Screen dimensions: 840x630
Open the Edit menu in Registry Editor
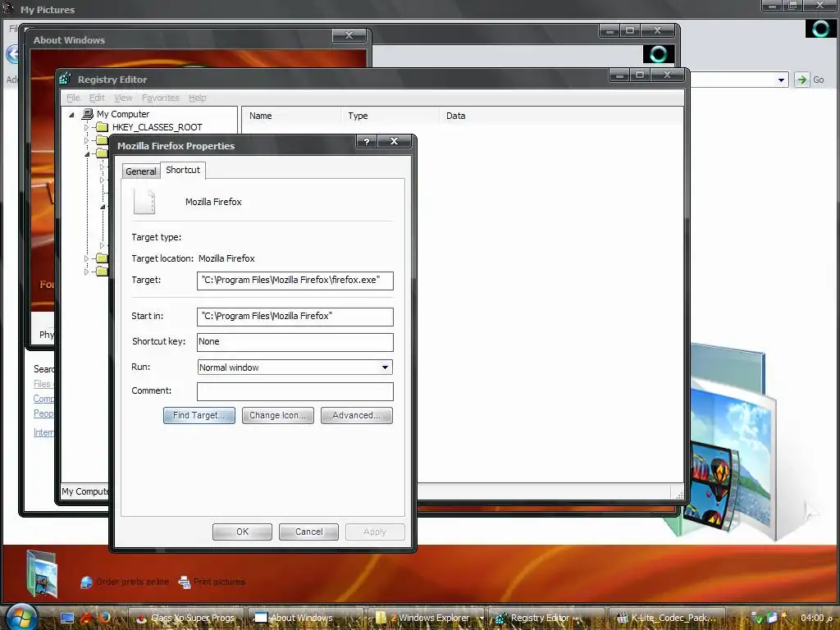coord(97,98)
